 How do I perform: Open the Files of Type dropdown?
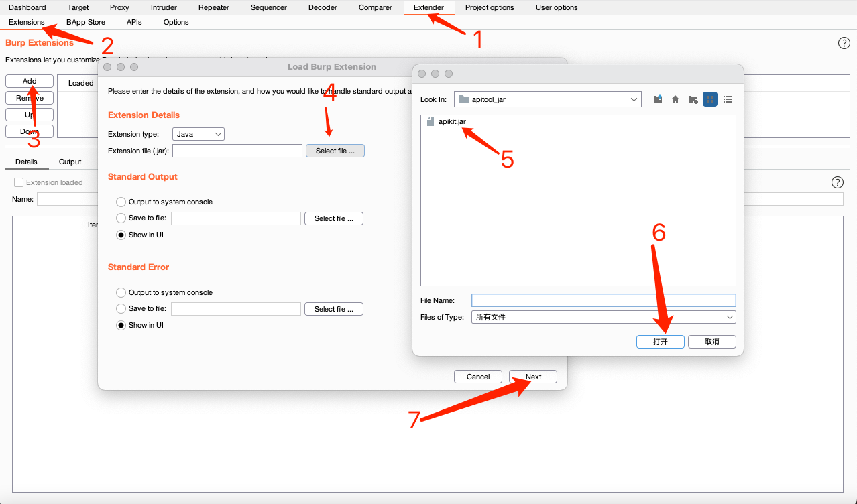[x=604, y=317]
